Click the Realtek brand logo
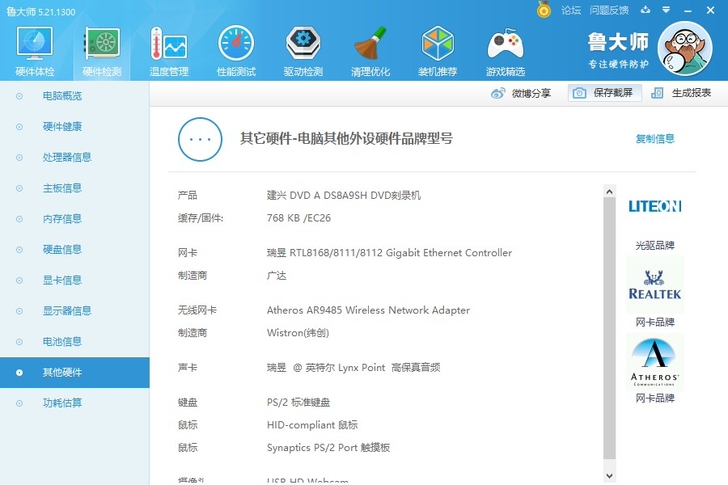The width and height of the screenshot is (728, 485). point(655,285)
